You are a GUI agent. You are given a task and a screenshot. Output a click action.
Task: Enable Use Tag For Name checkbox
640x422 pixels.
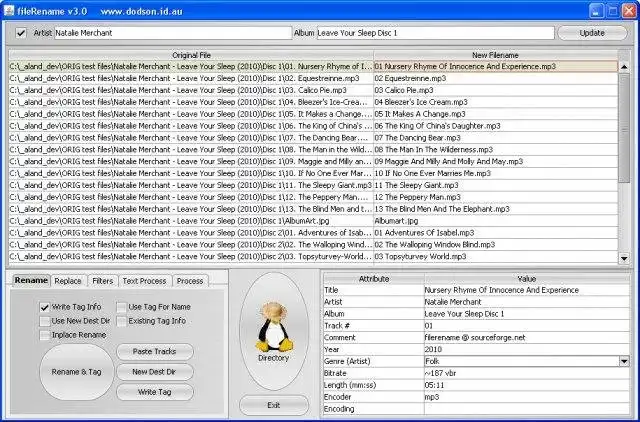tap(122, 307)
